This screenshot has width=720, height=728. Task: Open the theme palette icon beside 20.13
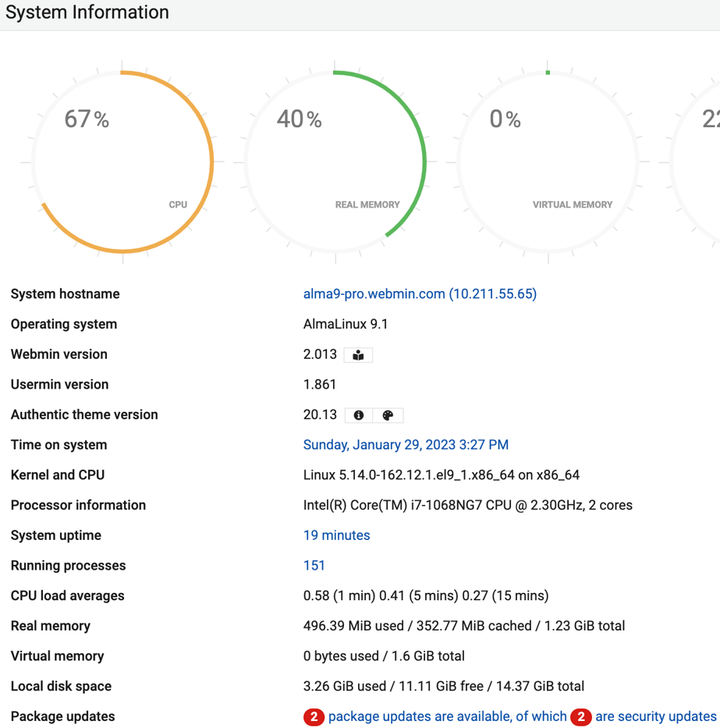click(x=388, y=415)
